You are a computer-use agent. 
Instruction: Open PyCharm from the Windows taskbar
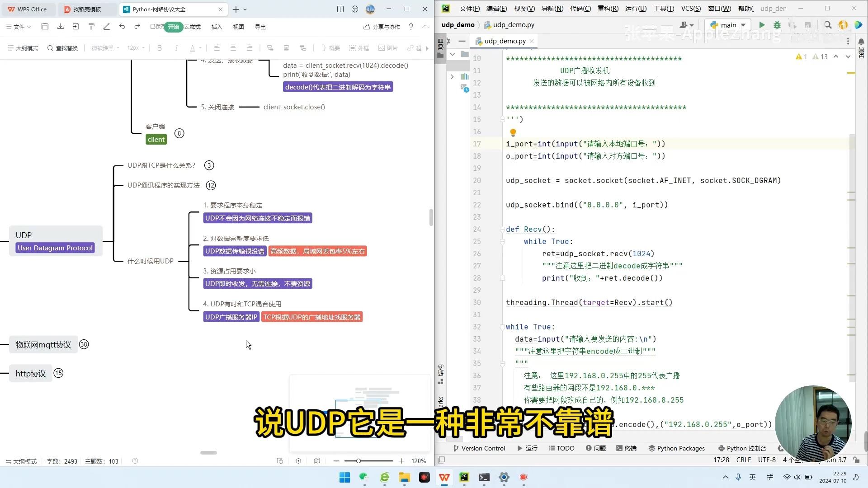pos(464,477)
